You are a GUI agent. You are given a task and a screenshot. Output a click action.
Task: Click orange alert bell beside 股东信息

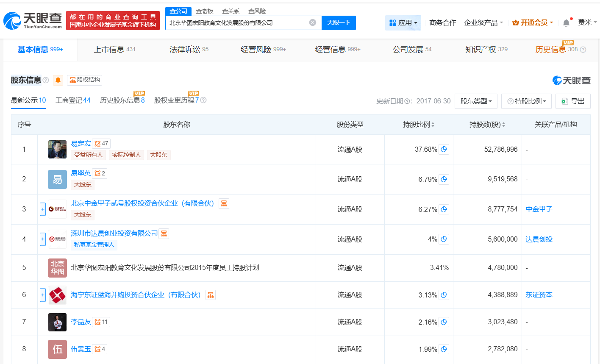(x=58, y=80)
